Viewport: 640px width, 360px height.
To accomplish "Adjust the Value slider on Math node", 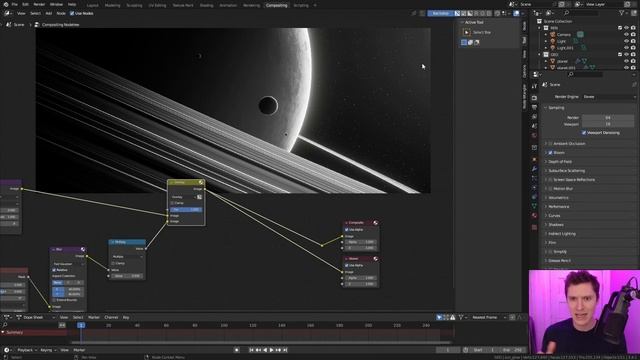I will point(127,276).
